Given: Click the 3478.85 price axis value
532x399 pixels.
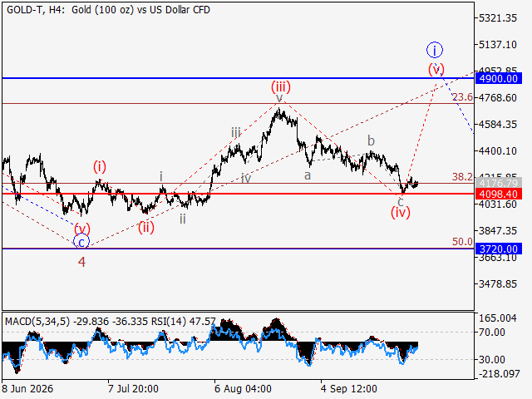Looking at the screenshot, I should [x=498, y=284].
